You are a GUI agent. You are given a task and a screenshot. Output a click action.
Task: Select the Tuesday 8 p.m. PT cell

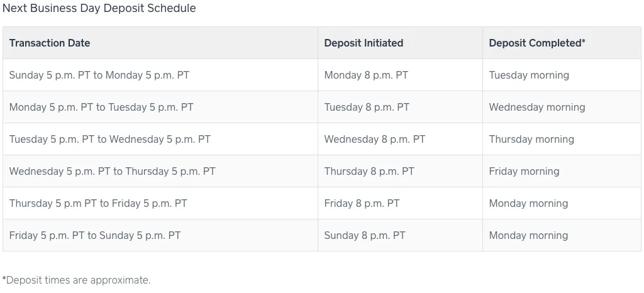tap(400, 107)
